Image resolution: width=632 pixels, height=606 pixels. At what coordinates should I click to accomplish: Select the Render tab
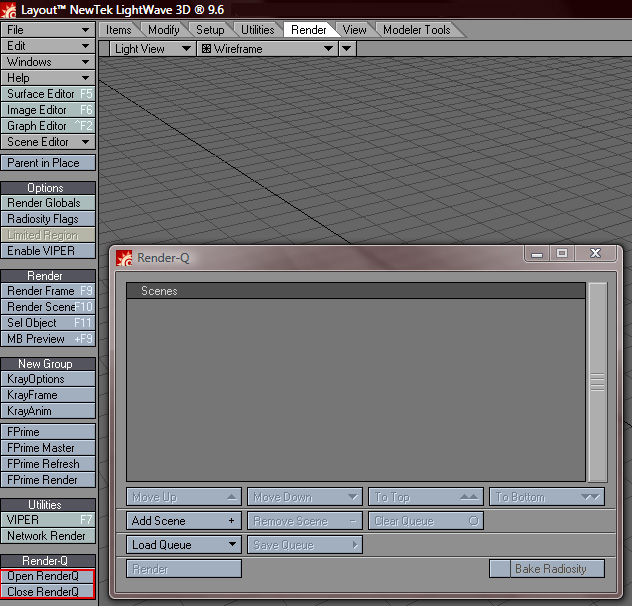click(x=309, y=30)
